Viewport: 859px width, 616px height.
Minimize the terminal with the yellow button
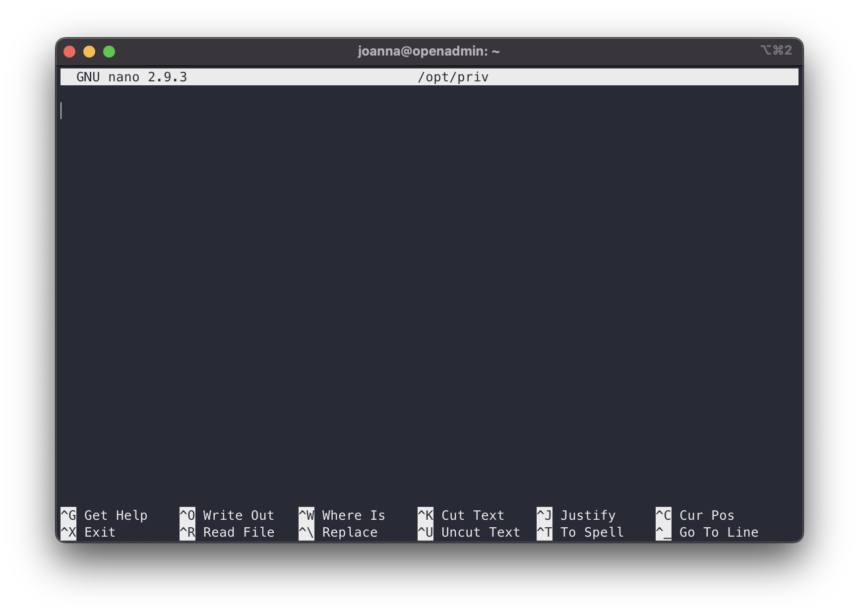point(89,52)
